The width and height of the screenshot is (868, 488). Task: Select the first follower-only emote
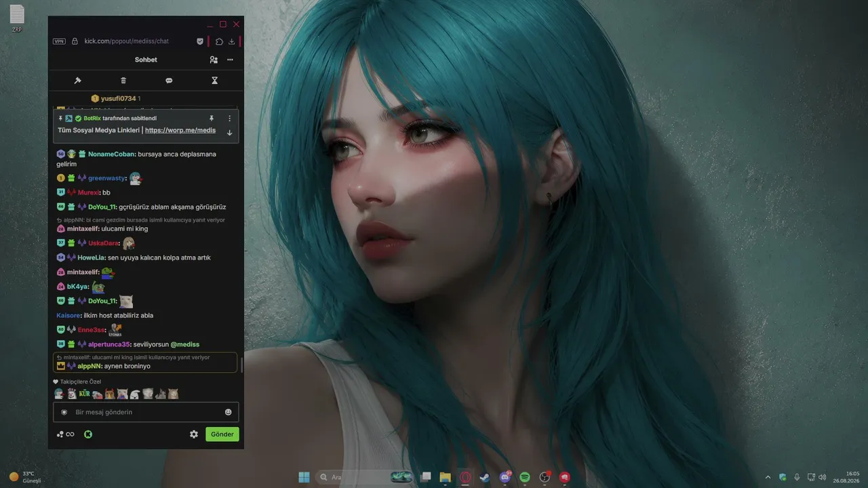click(59, 394)
